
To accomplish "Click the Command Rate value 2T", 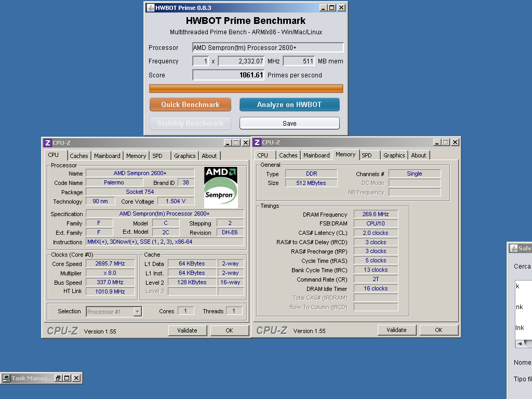I will (x=376, y=279).
